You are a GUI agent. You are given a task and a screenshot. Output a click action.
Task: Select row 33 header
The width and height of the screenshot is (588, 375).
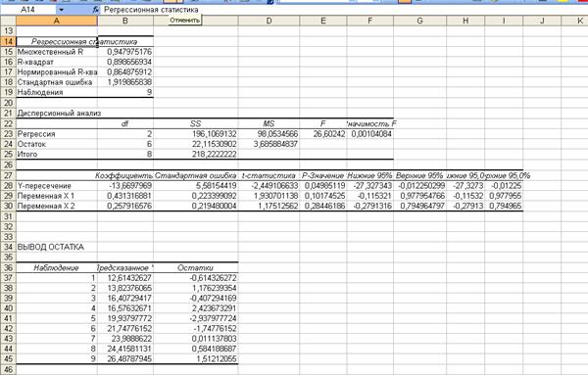(x=8, y=237)
